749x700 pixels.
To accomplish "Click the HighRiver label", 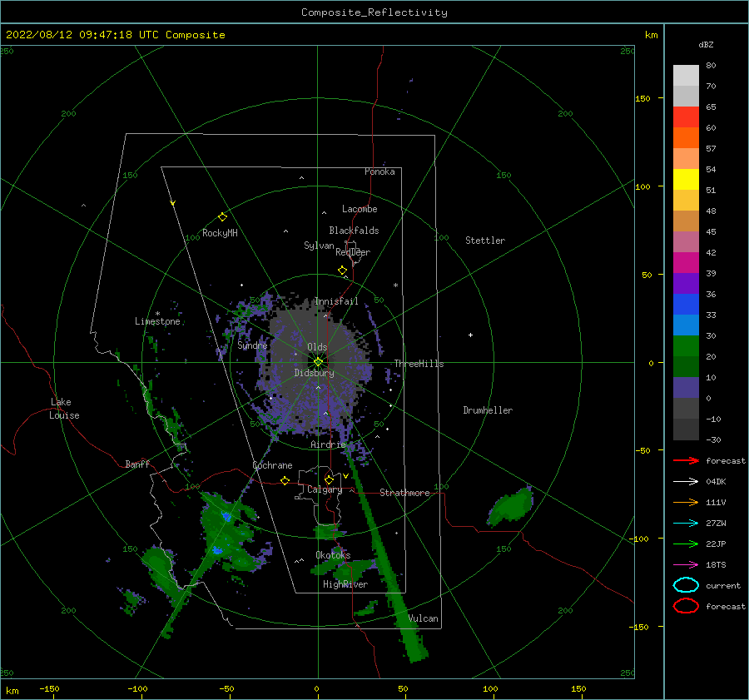I will click(345, 584).
